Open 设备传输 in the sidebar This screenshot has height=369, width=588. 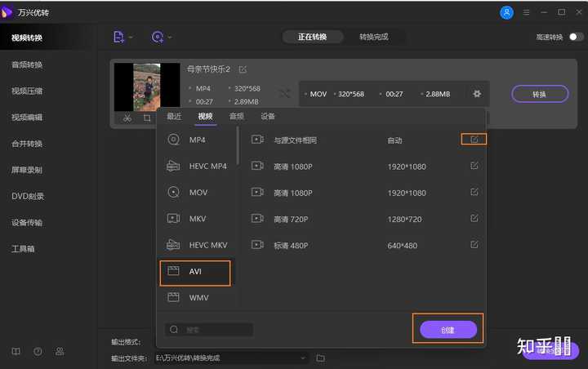click(27, 222)
